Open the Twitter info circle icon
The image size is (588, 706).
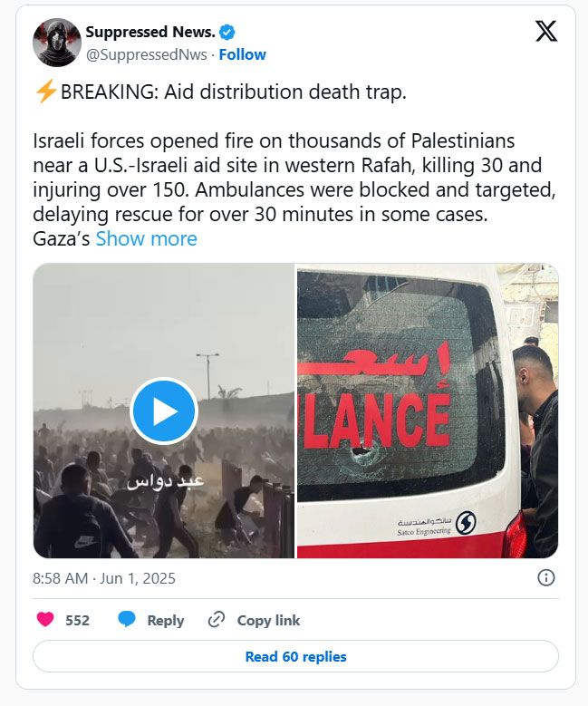coord(546,577)
